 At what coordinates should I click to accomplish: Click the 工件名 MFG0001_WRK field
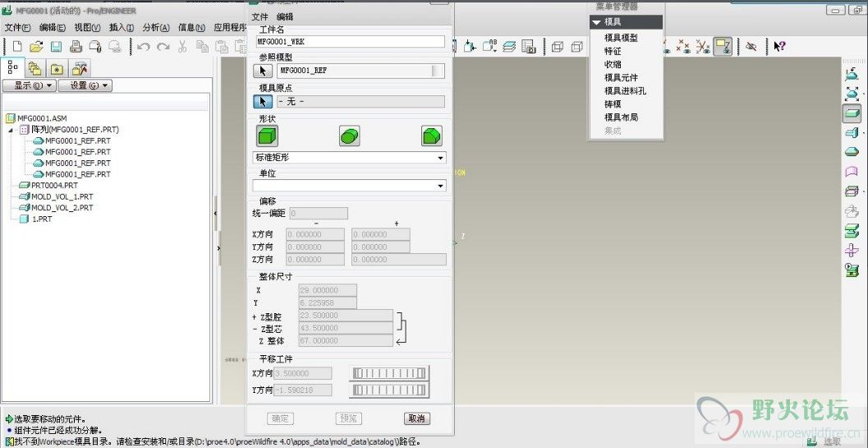click(351, 42)
